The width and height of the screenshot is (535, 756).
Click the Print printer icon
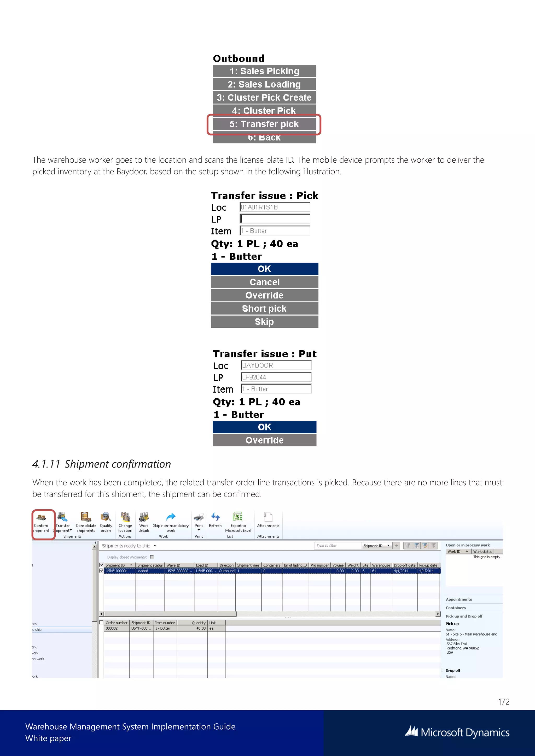(199, 517)
